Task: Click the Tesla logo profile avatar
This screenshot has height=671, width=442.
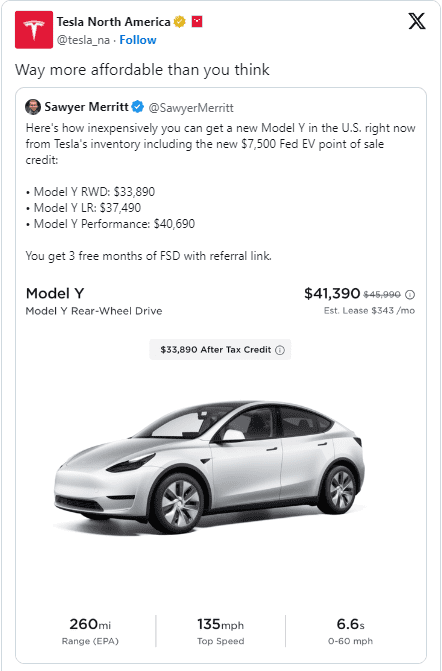Action: [x=34, y=30]
